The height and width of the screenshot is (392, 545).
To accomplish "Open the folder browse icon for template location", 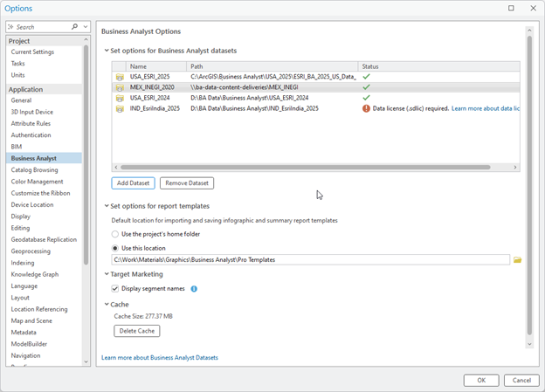I will (x=517, y=259).
